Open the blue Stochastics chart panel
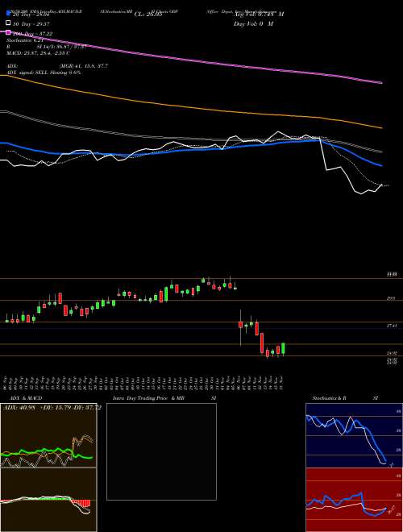Screen dimensions: 403x532 pos(354,435)
